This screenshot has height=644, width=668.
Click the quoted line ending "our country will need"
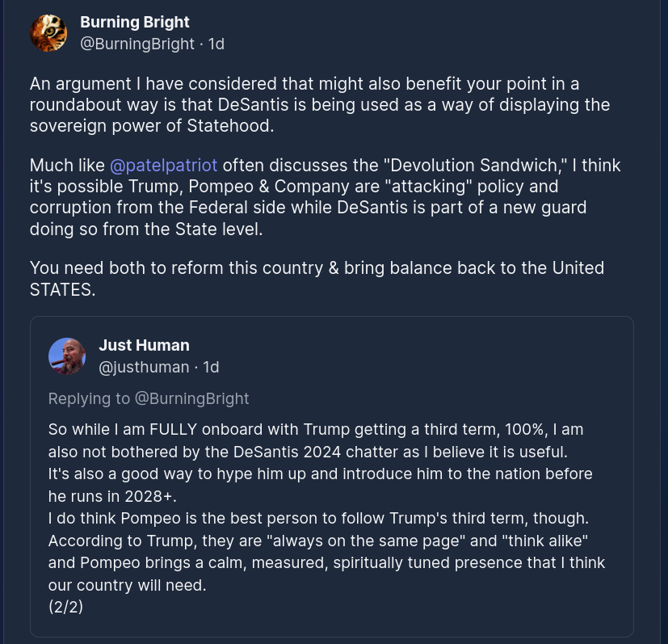[x=128, y=584]
